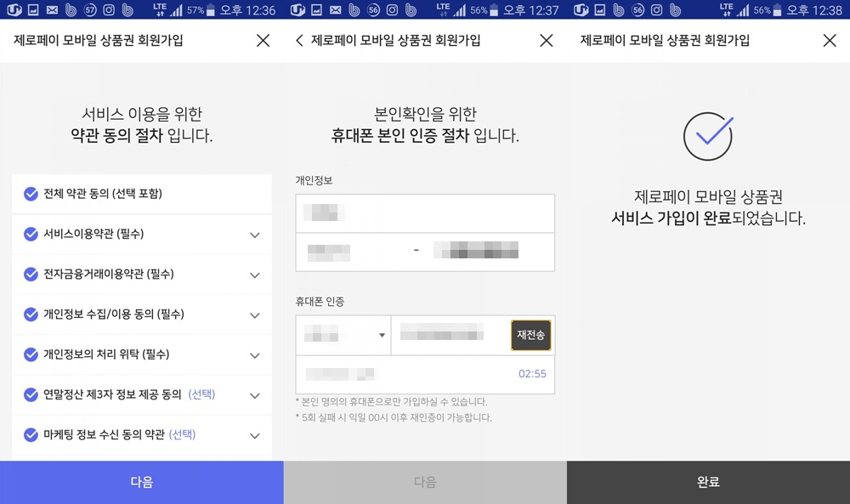
Task: Tap 완료 button to finish signup
Action: [709, 482]
